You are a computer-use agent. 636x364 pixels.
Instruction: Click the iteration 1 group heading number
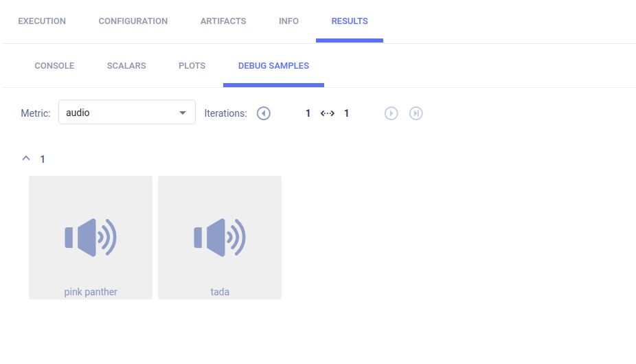point(43,159)
